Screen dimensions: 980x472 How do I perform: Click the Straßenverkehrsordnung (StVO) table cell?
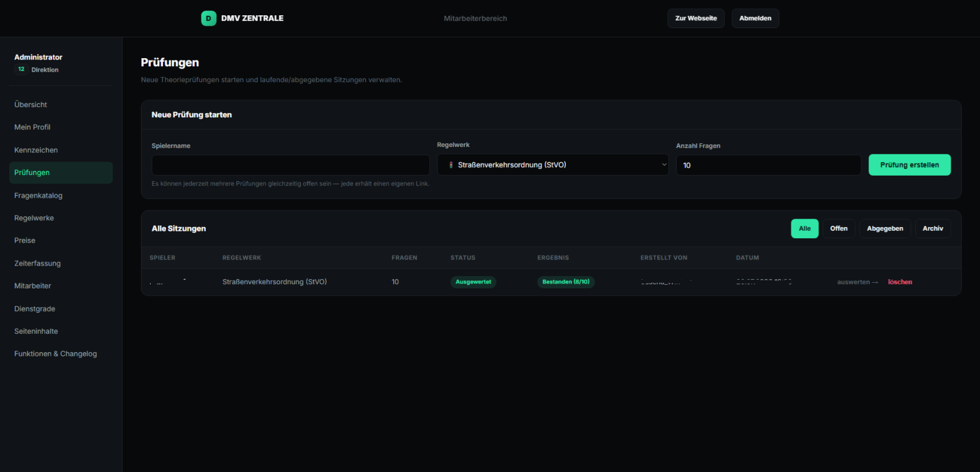pyautogui.click(x=274, y=282)
